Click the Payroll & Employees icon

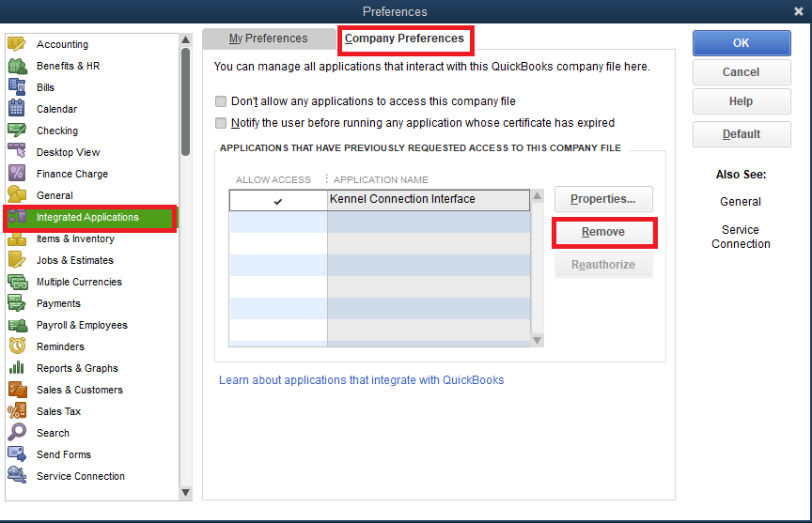click(x=17, y=325)
